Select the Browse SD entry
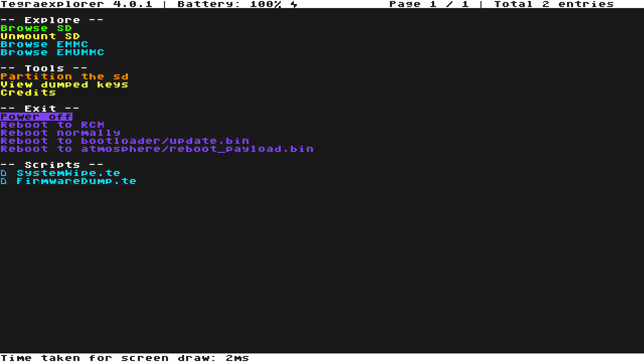Screen dimensions: 644x362 pyautogui.click(x=36, y=28)
